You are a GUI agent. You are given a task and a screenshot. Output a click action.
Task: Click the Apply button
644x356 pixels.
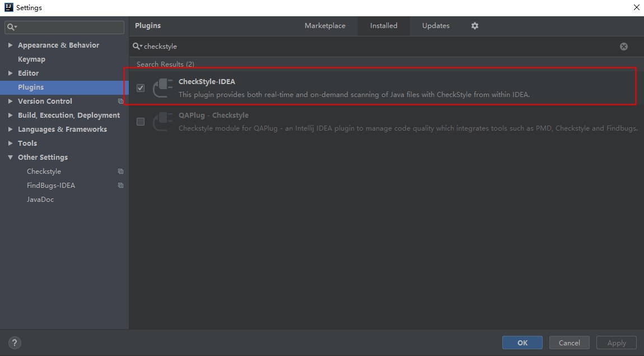point(617,343)
